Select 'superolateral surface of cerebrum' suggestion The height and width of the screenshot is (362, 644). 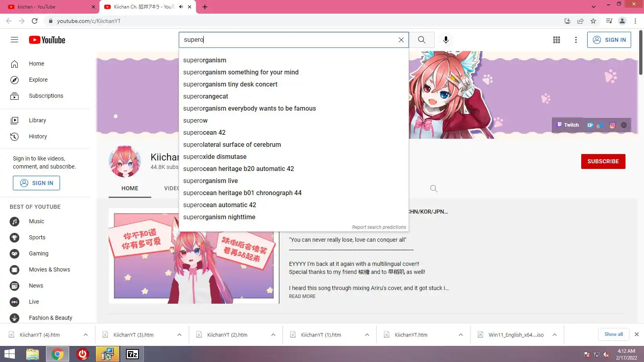point(293,144)
